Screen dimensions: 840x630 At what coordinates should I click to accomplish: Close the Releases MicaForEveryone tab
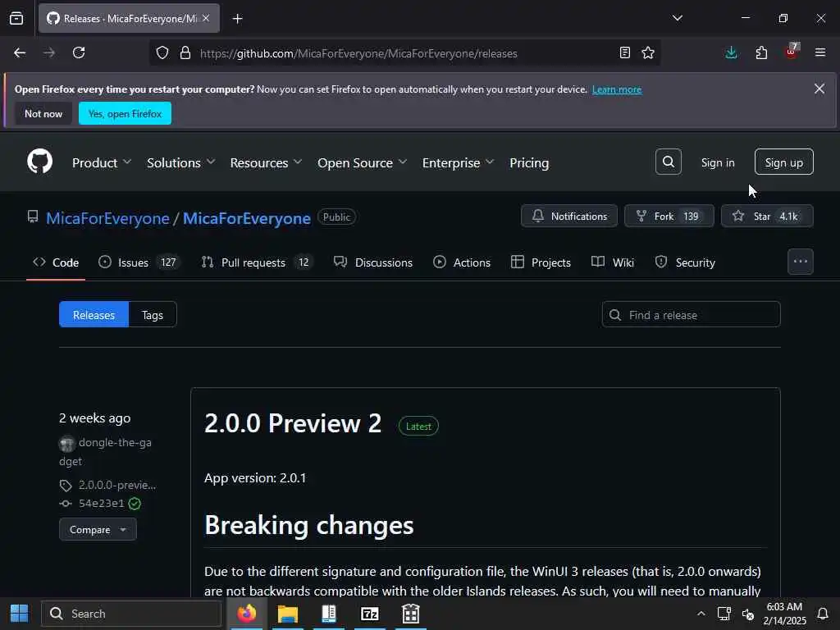point(206,18)
